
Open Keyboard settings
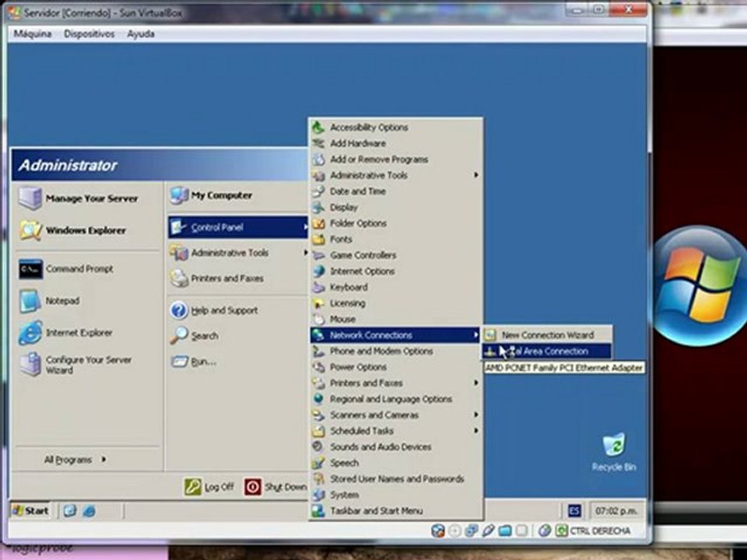point(396,287)
